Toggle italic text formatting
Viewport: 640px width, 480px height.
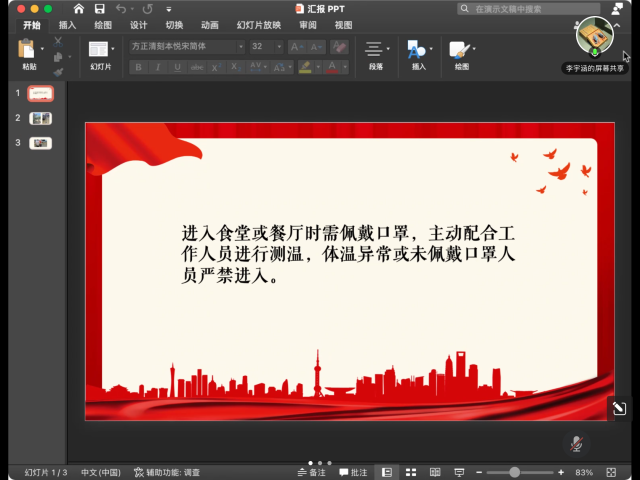pyautogui.click(x=158, y=67)
